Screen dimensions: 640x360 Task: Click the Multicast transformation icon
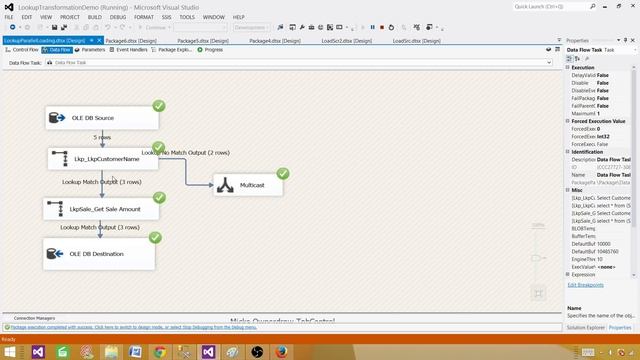click(x=225, y=185)
